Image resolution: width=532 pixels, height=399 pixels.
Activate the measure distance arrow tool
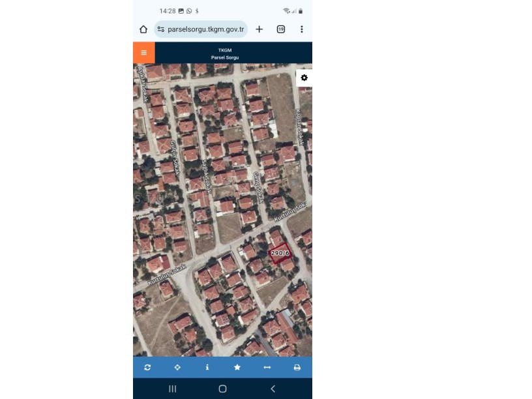(267, 367)
